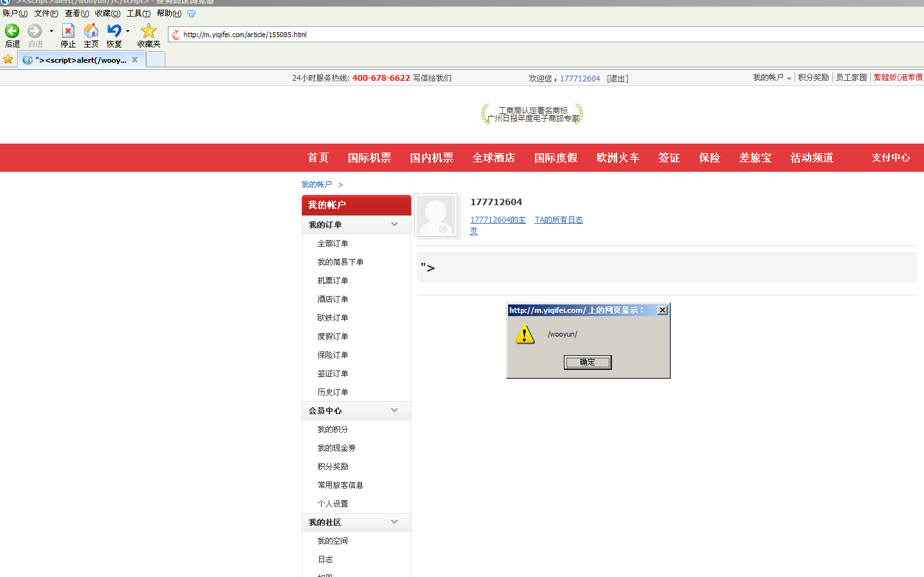The width and height of the screenshot is (924, 577).
Task: Open 国际度假 navigation item
Action: pos(556,158)
